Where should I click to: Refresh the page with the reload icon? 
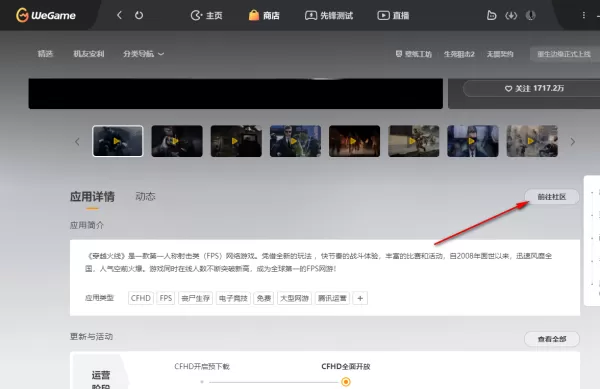point(139,15)
